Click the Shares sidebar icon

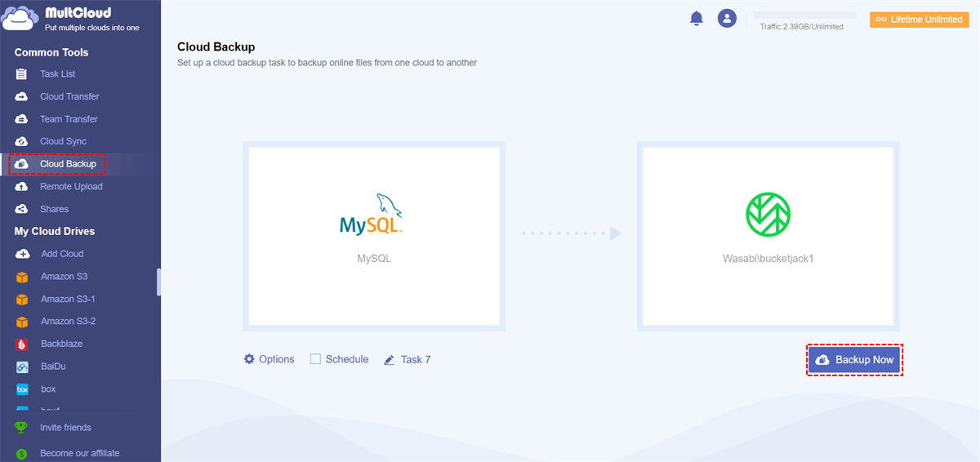(22, 209)
